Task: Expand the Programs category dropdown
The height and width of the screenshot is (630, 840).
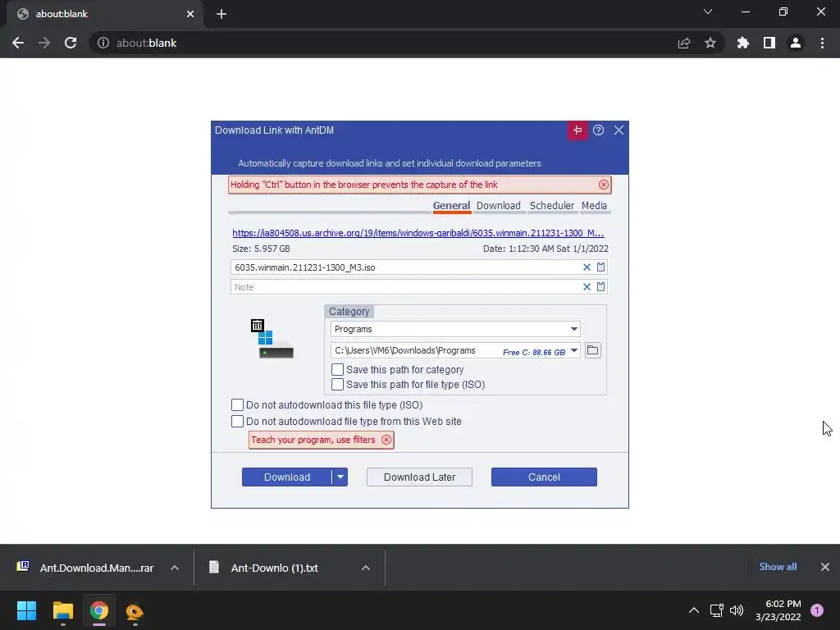Action: tap(573, 329)
